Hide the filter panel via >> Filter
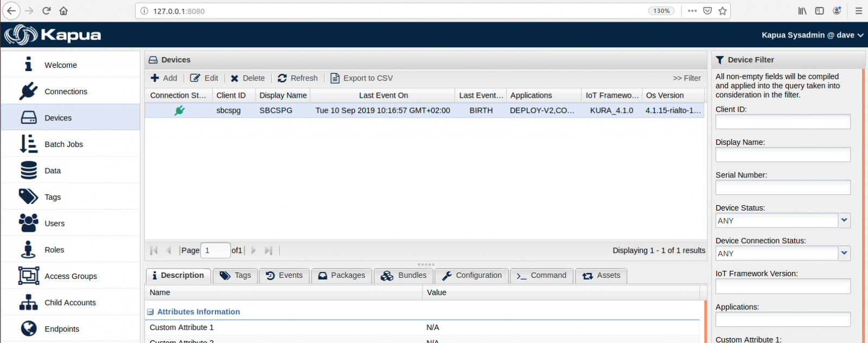This screenshot has height=343, width=868. coord(687,78)
